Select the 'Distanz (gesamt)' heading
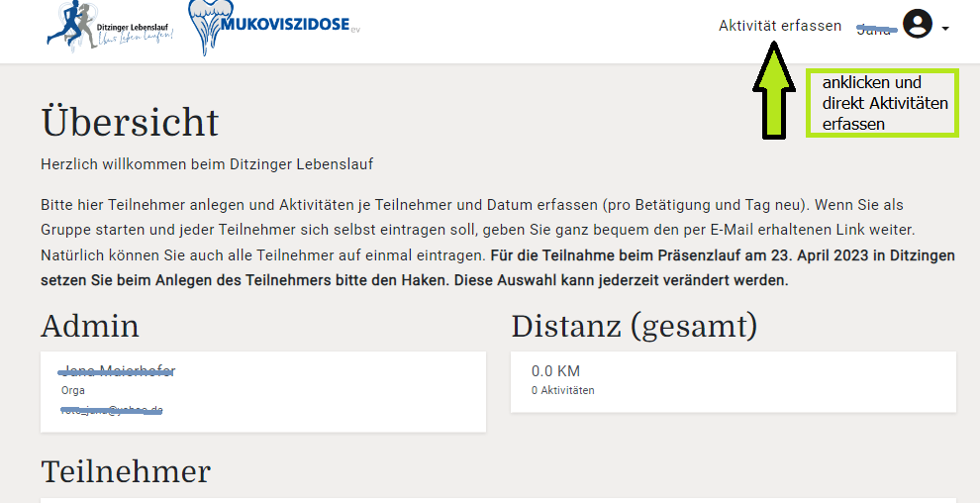 point(634,326)
